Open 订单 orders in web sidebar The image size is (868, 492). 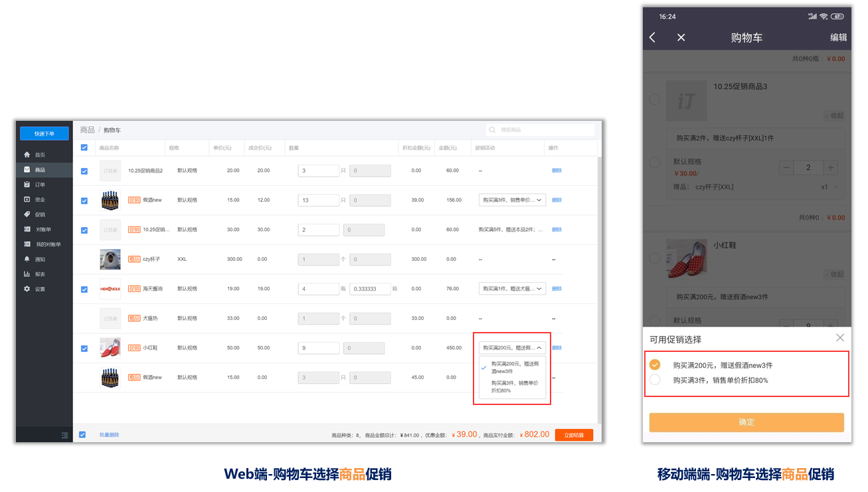point(44,185)
